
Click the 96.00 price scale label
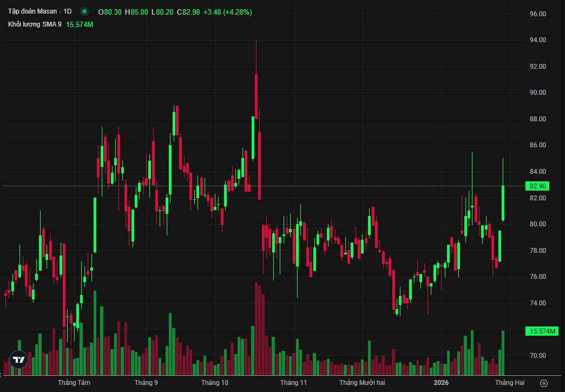[x=537, y=14]
